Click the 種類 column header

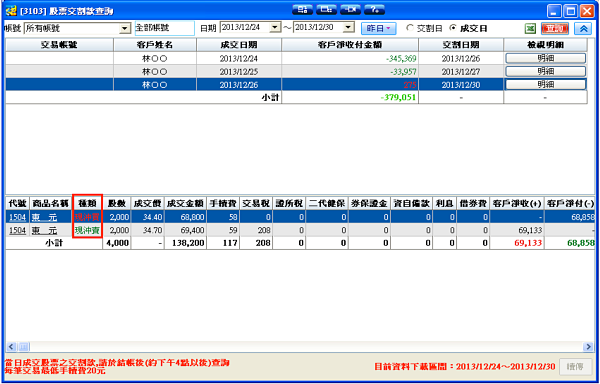(88, 203)
